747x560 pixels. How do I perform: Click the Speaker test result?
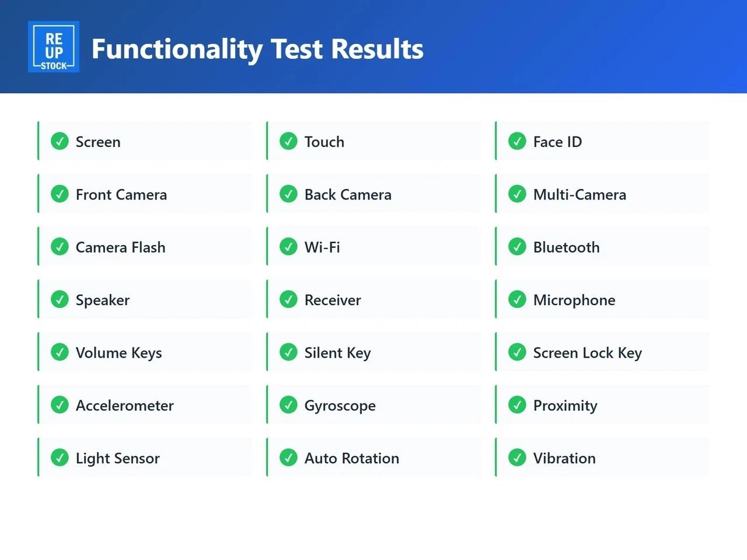[145, 299]
